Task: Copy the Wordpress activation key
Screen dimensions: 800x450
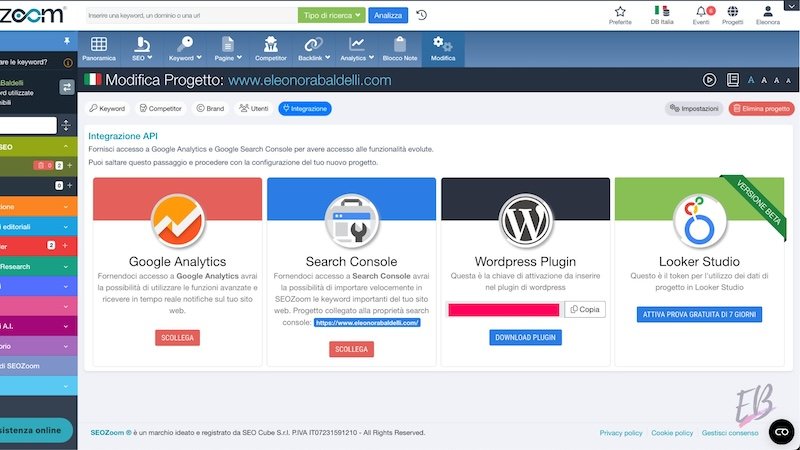Action: click(585, 309)
